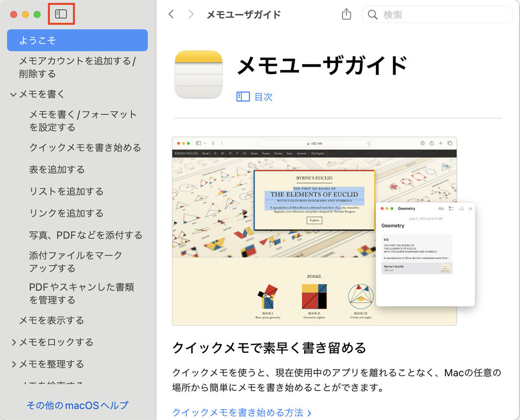This screenshot has width=520, height=420.
Task: Open メモアカウントを追加する/削除する topic
Action: pos(78,67)
